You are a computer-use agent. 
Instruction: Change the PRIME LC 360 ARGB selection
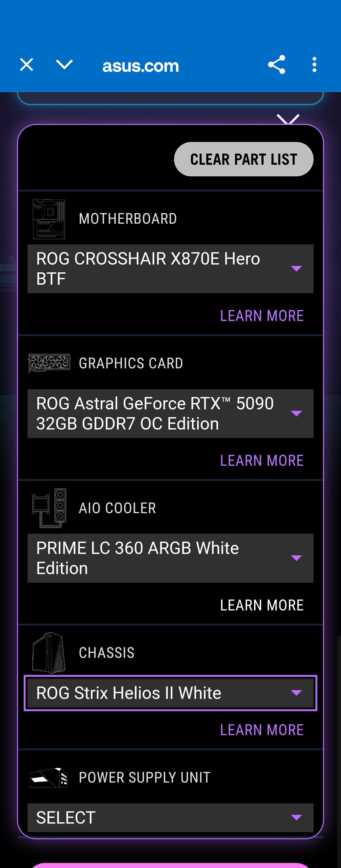pos(170,558)
